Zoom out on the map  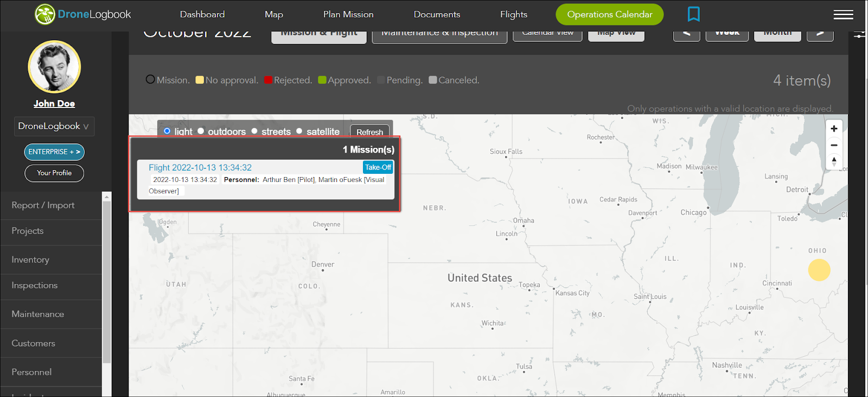click(x=834, y=145)
